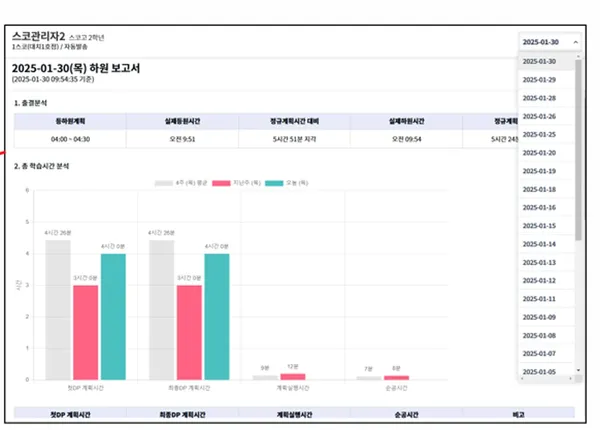
Task: Collapse the date dropdown using its chevron
Action: click(575, 42)
